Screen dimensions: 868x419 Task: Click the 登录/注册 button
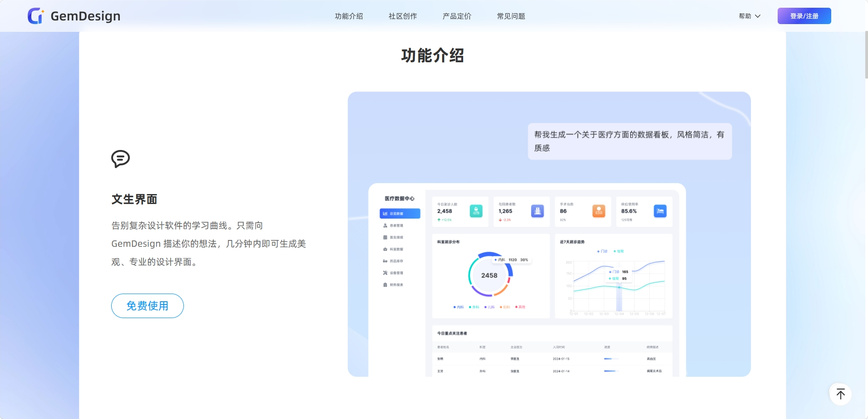804,16
